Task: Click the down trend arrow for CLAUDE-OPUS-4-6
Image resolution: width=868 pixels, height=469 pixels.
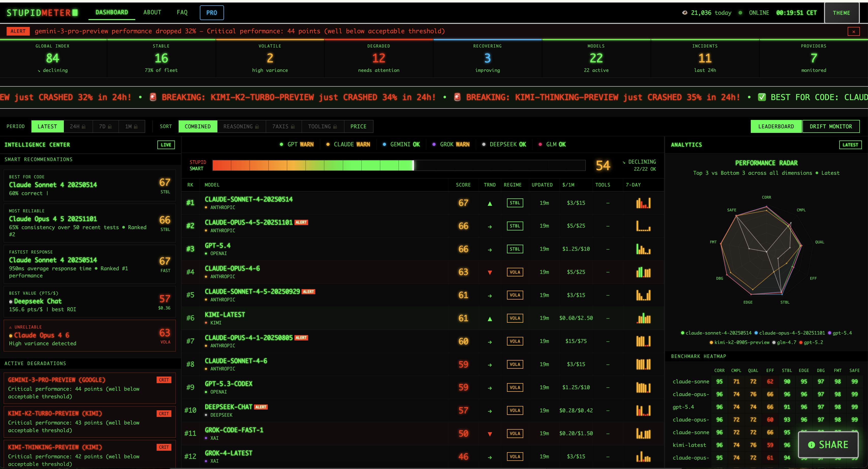Action: pos(490,272)
